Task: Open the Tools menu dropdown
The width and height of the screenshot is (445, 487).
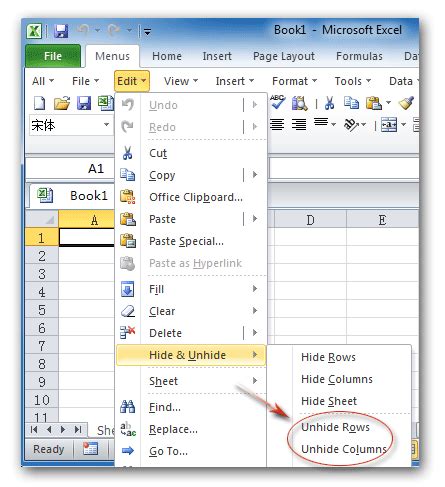Action: (x=353, y=81)
